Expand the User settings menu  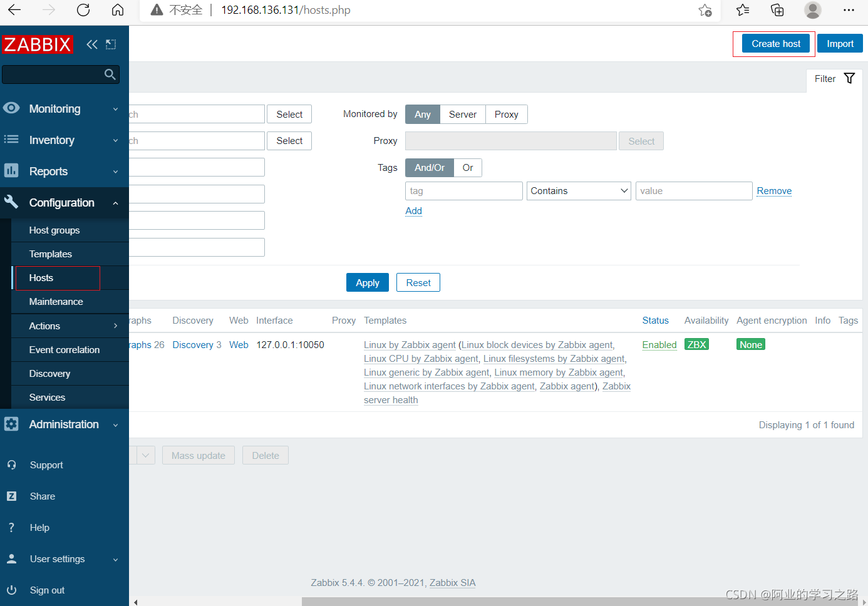click(x=115, y=560)
